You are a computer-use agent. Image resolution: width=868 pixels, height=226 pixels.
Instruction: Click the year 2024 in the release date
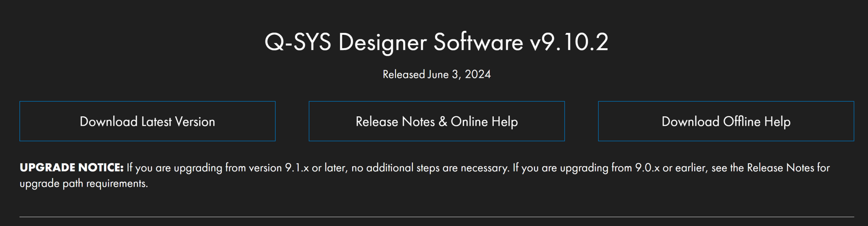click(x=478, y=74)
